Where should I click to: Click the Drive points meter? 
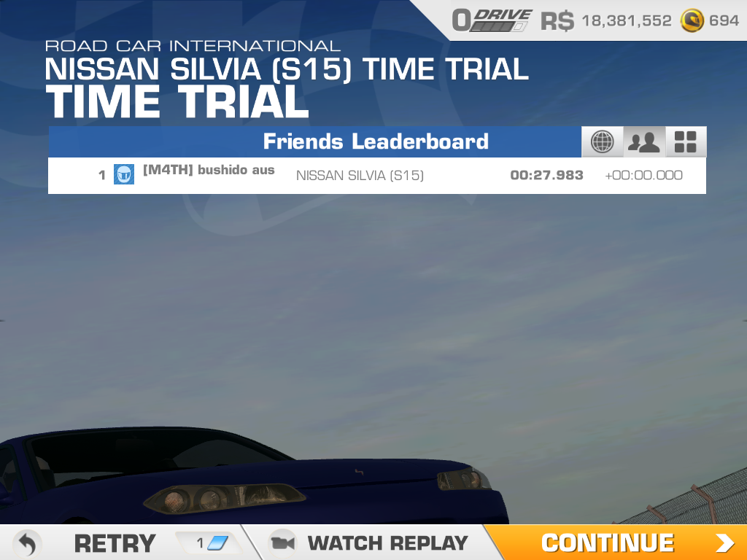[492, 20]
